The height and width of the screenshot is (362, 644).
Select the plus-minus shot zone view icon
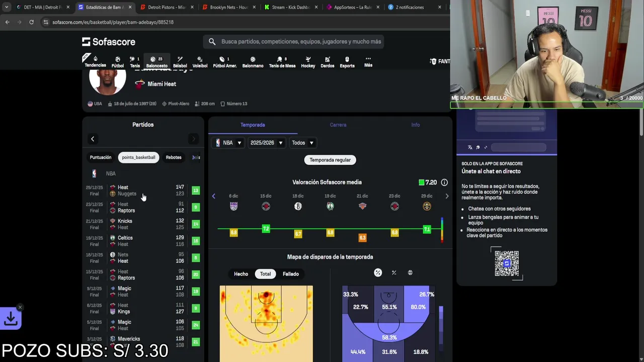[394, 273]
